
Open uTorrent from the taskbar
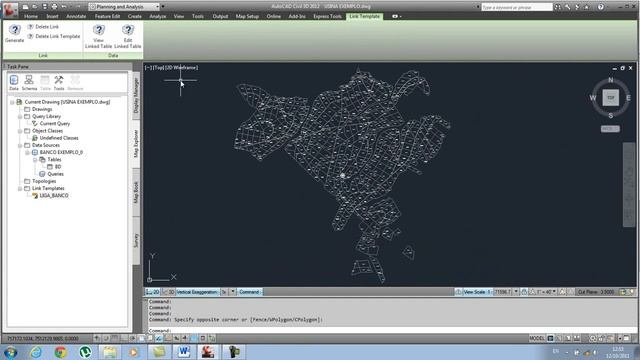[x=85, y=352]
